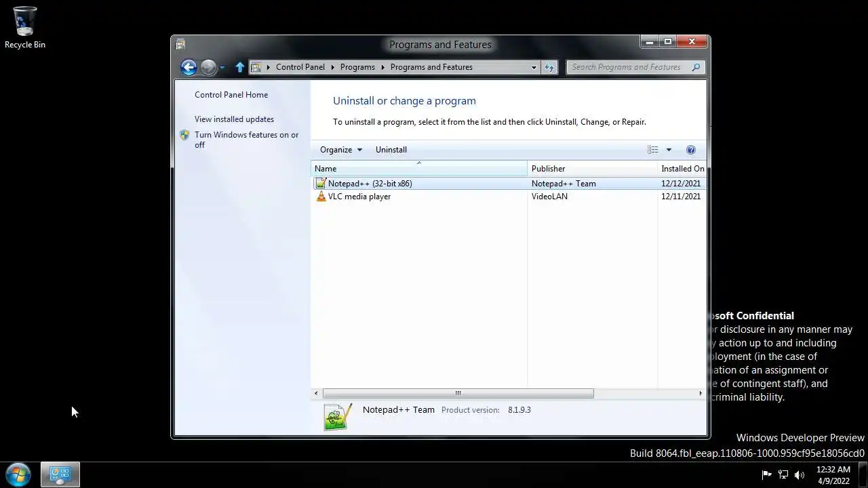Viewport: 868px width, 488px height.
Task: Open the recent pages dropdown arrow
Action: coord(222,68)
